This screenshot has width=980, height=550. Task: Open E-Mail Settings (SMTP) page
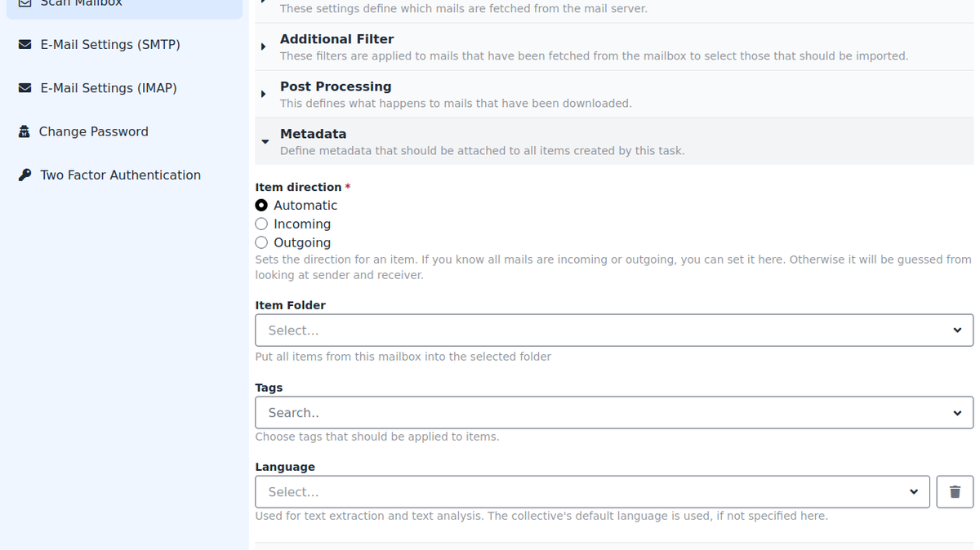tap(110, 44)
